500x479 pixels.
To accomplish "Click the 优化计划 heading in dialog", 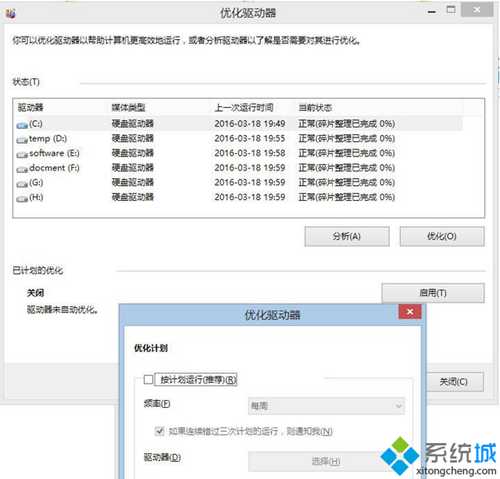I will [x=151, y=348].
